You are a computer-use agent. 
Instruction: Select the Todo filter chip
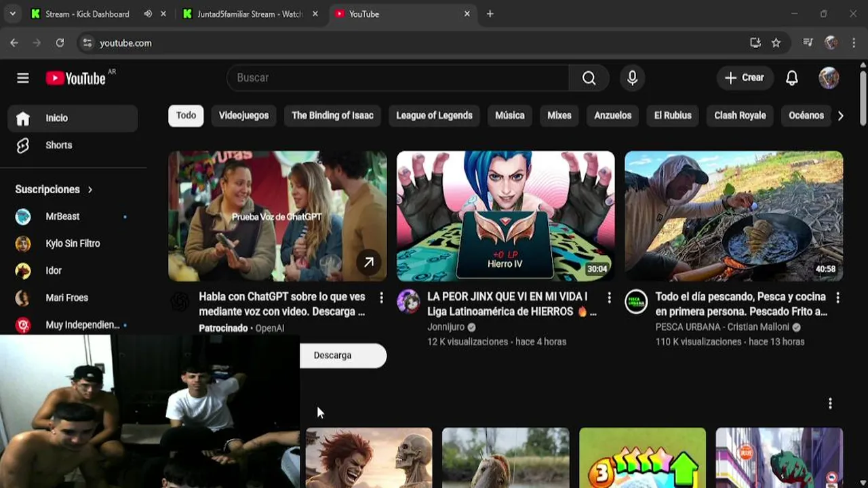(186, 115)
